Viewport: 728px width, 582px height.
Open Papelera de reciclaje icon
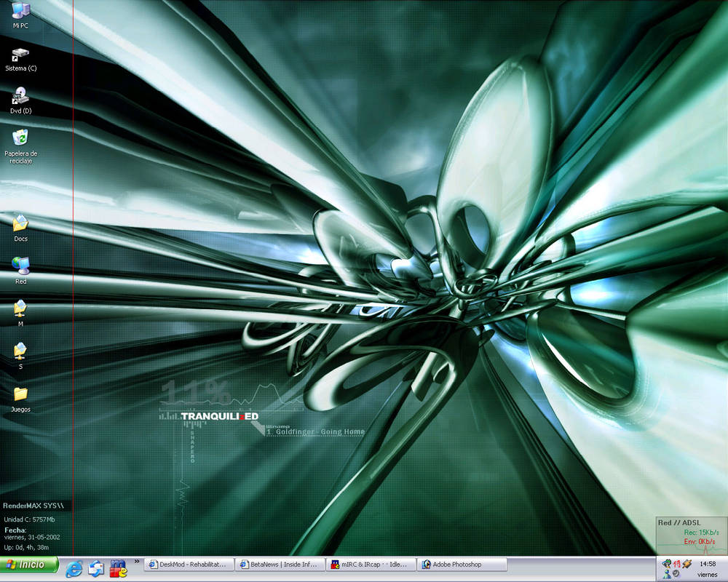tap(20, 147)
